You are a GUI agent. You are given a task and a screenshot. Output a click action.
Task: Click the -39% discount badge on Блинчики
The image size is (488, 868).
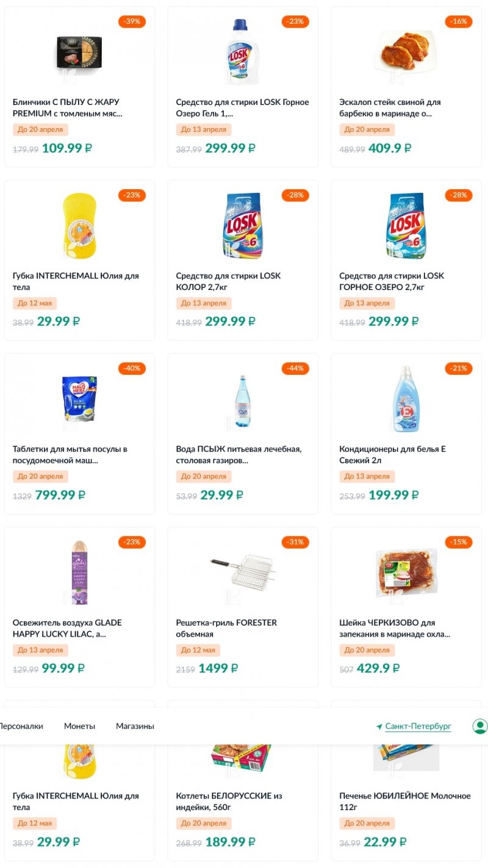pyautogui.click(x=132, y=21)
